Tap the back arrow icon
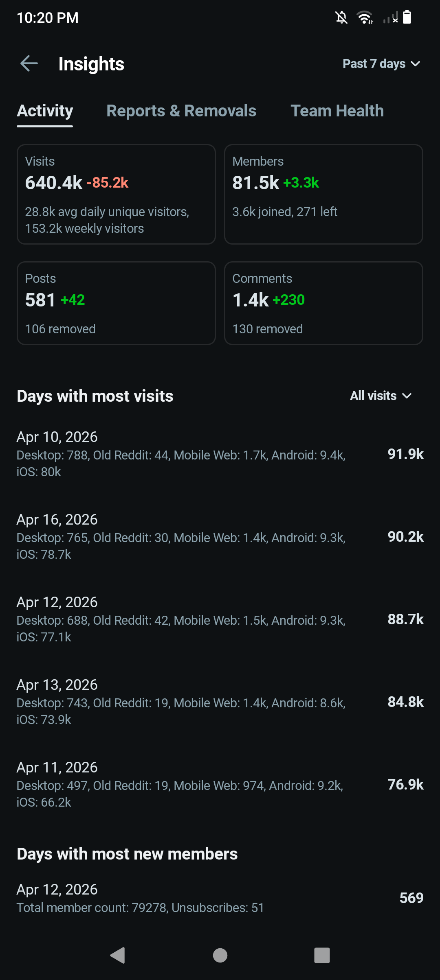Screen dimensions: 440x980 click(29, 63)
